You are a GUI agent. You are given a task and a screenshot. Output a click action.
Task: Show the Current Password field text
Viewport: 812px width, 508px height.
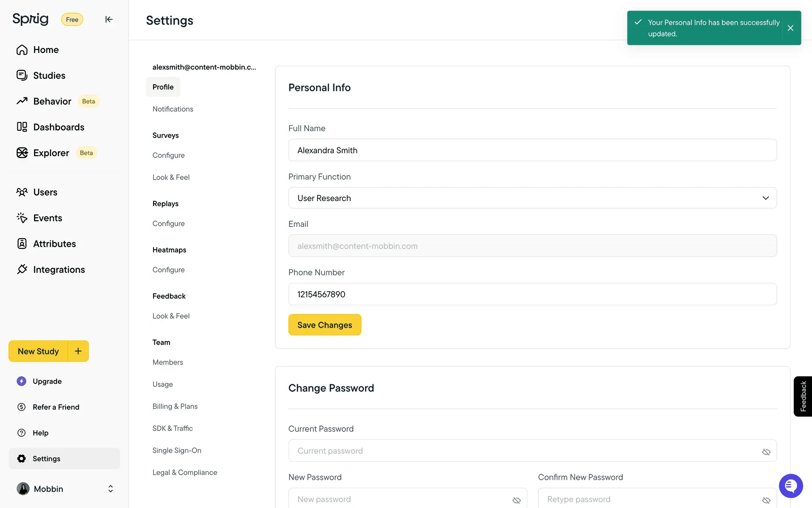point(766,452)
